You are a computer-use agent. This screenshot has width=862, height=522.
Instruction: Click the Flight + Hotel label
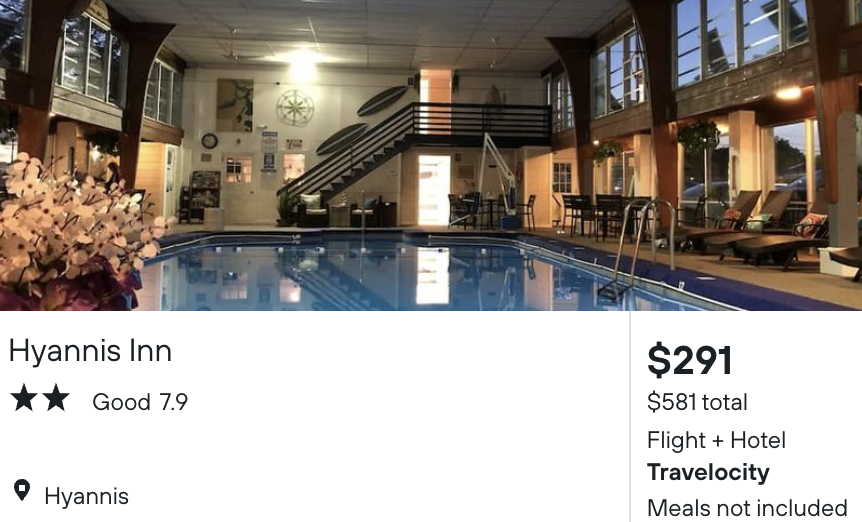coord(716,440)
